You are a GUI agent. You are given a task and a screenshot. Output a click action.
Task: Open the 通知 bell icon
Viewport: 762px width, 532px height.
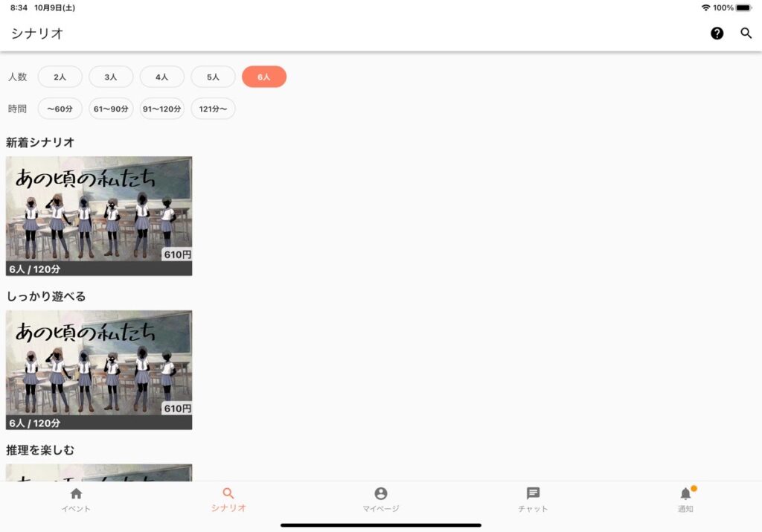(x=685, y=494)
